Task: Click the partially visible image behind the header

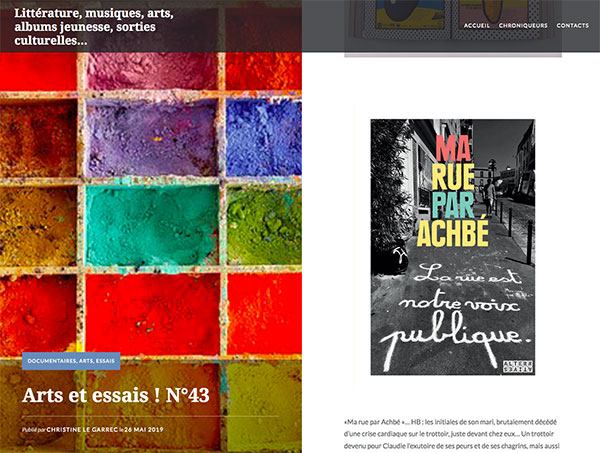Action: pos(453,28)
